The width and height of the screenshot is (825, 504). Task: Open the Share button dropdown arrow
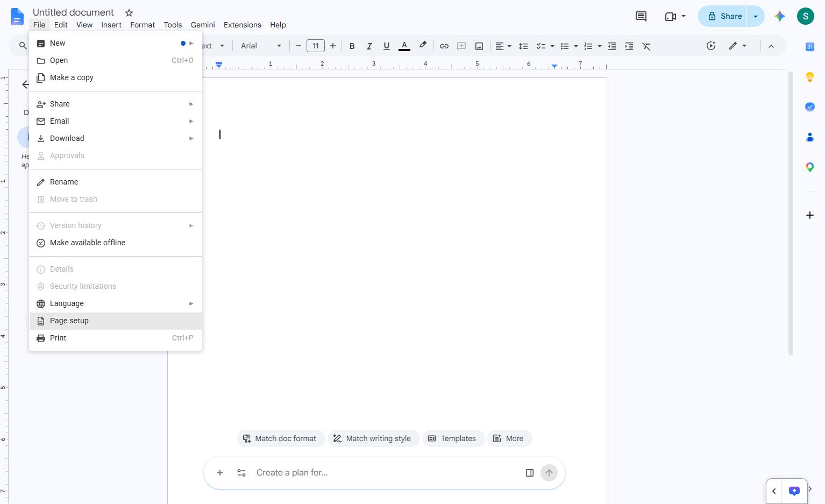tap(756, 16)
